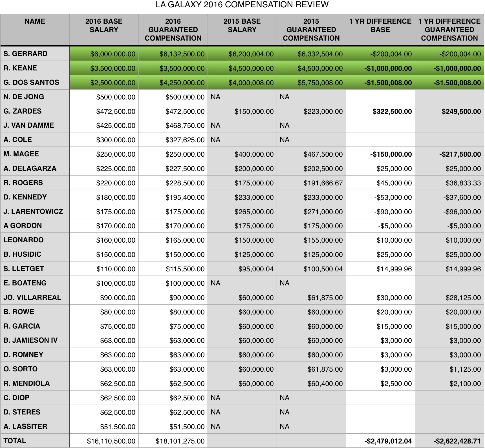Select the 2016 BASE SALARY column header
The image size is (485, 448).
[104, 30]
